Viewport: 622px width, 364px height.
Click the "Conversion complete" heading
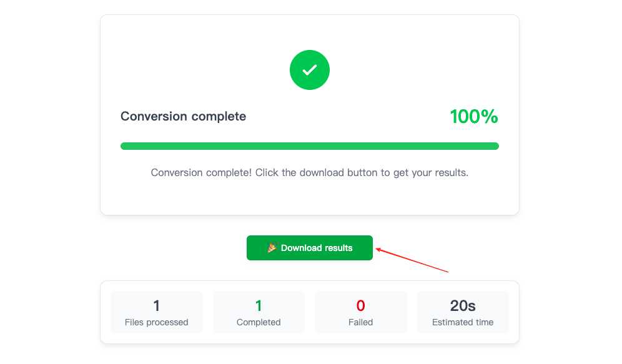[x=183, y=117]
